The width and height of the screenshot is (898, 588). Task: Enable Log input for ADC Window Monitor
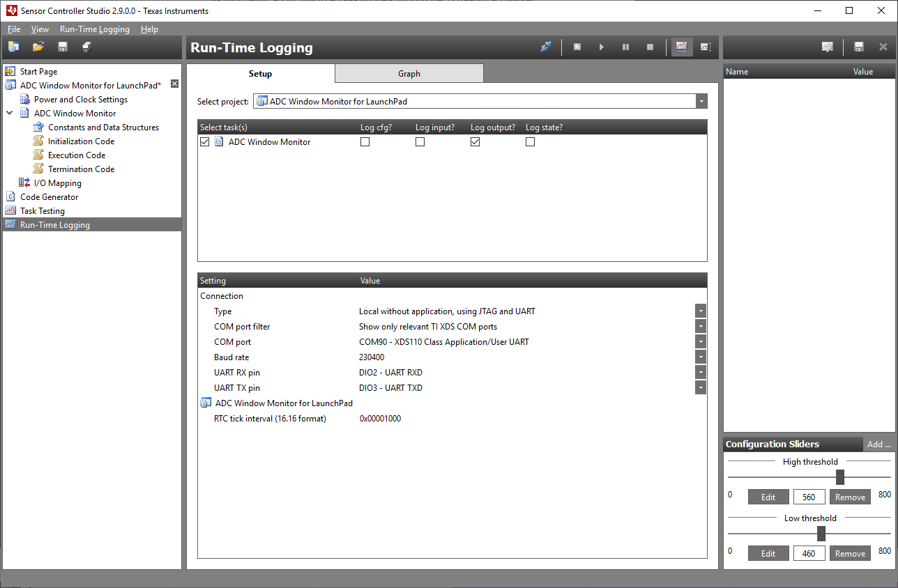click(420, 141)
